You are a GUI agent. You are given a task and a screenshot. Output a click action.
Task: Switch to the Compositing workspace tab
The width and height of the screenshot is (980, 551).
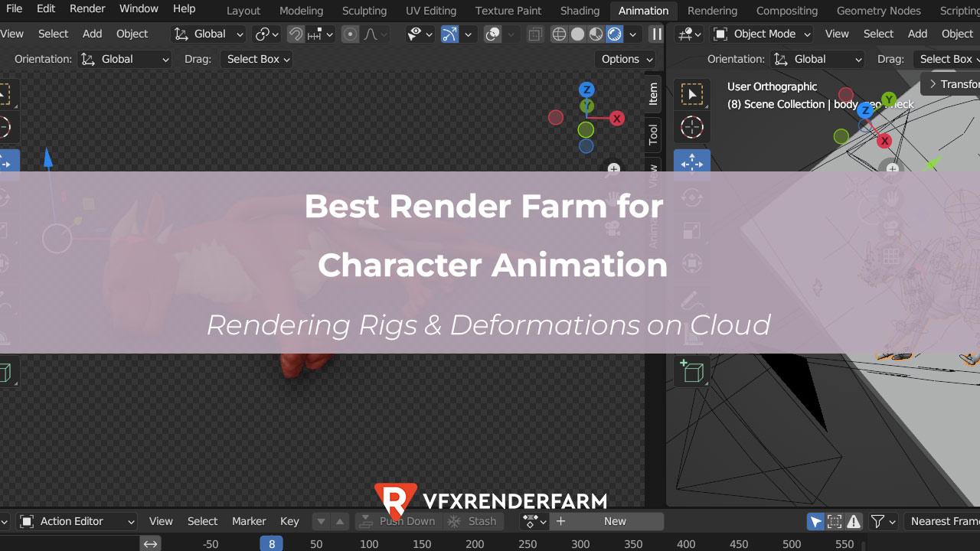click(x=787, y=11)
